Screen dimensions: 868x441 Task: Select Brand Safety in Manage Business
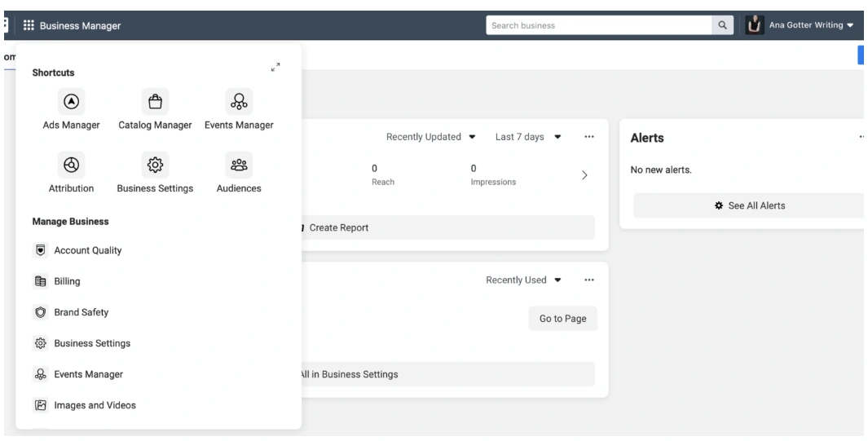click(82, 312)
